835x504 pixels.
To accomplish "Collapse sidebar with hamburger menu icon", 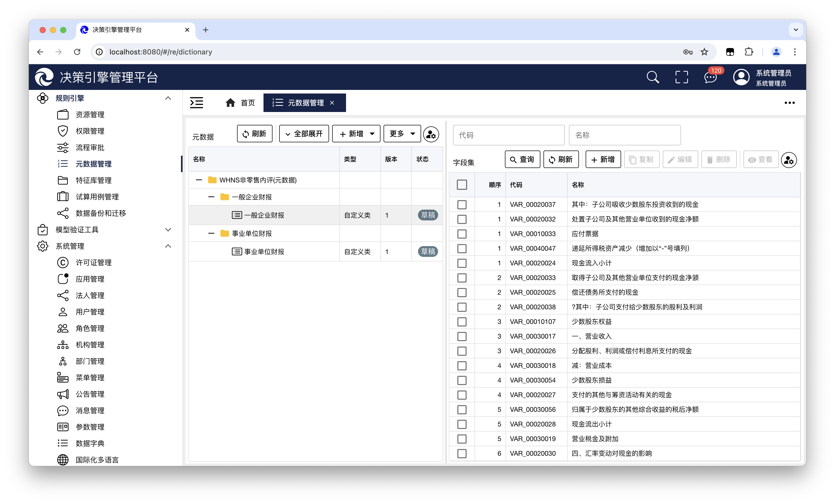I will click(x=197, y=103).
